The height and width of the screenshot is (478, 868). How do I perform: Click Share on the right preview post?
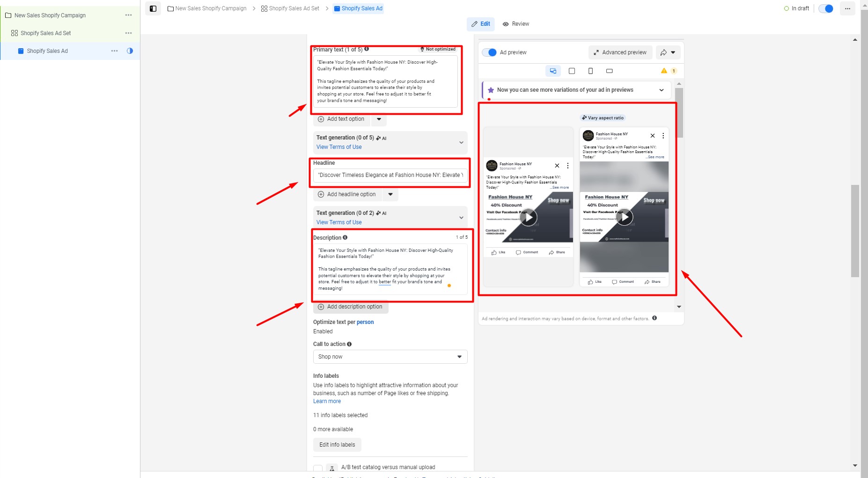click(x=653, y=282)
